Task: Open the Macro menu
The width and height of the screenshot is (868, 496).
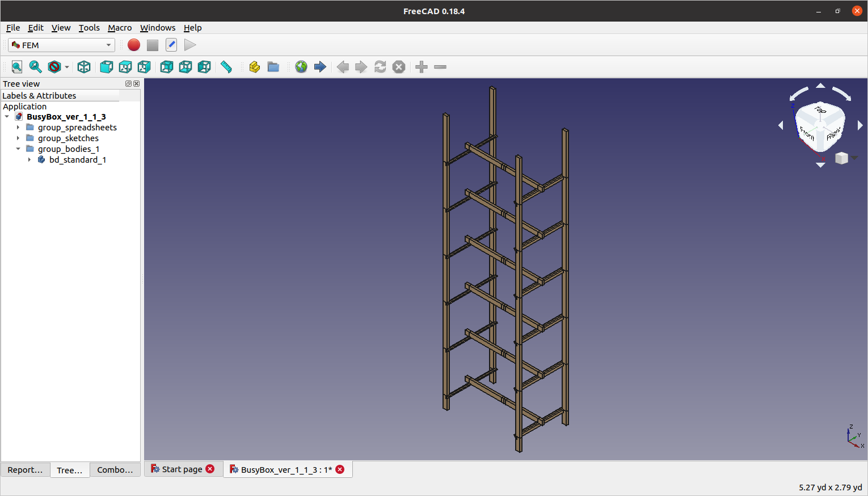Action: pos(120,28)
